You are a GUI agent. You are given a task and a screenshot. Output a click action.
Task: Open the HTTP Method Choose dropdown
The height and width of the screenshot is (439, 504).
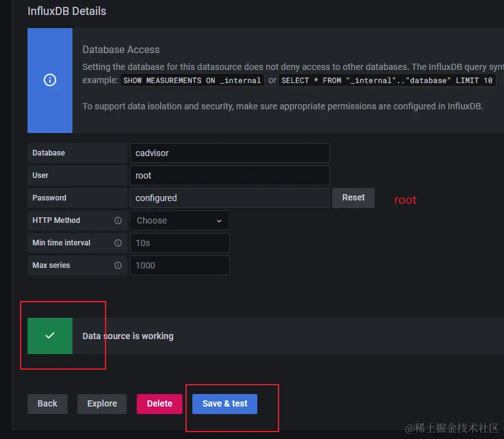coord(180,220)
